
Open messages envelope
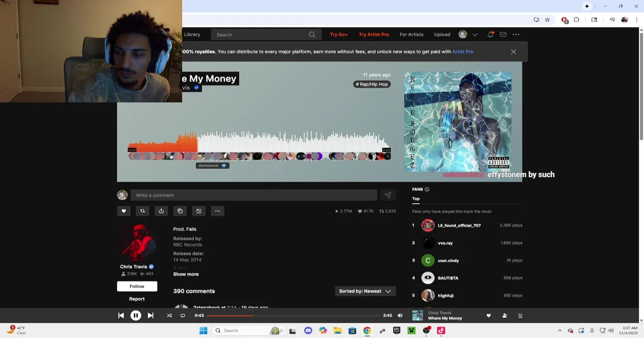coord(503,34)
